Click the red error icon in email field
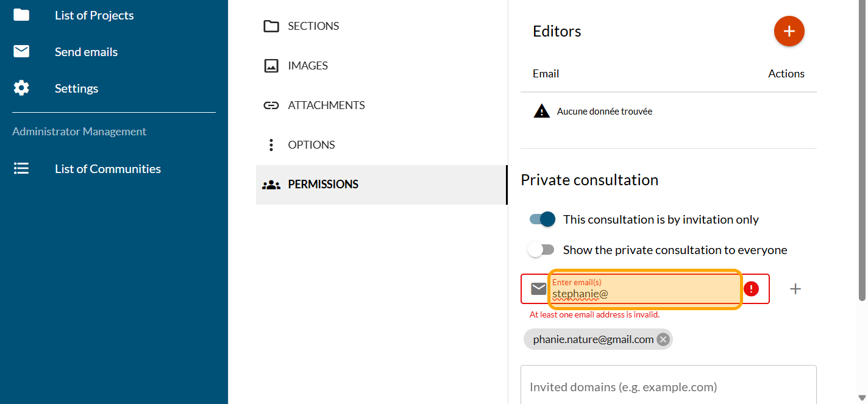The width and height of the screenshot is (868, 404). point(751,289)
